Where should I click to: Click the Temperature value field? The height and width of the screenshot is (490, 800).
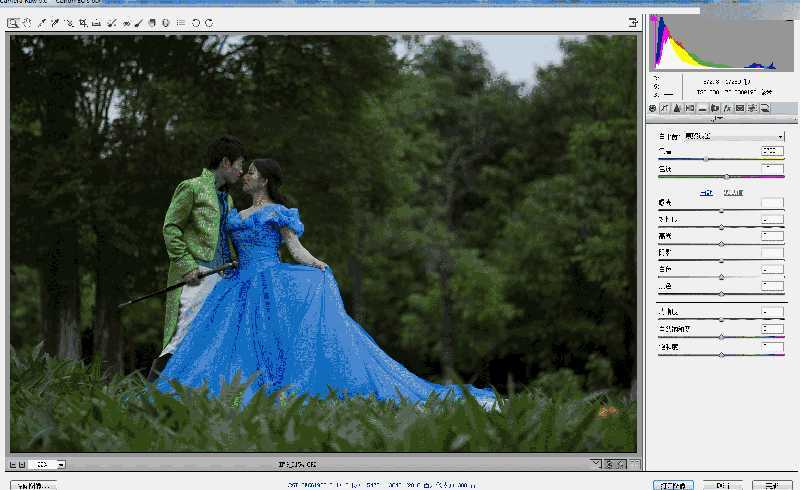(772, 151)
